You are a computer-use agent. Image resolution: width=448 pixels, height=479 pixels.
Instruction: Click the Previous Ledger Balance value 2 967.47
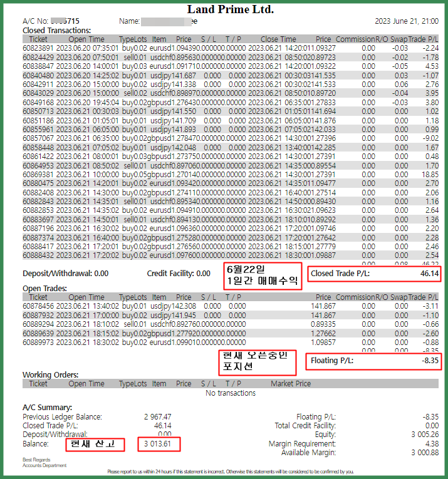point(158,416)
